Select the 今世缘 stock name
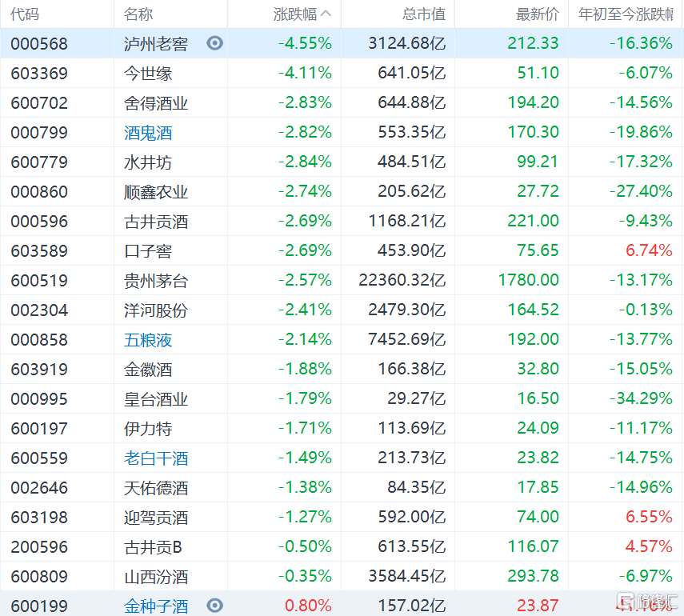Screen dimensions: 684x616 tap(148, 74)
